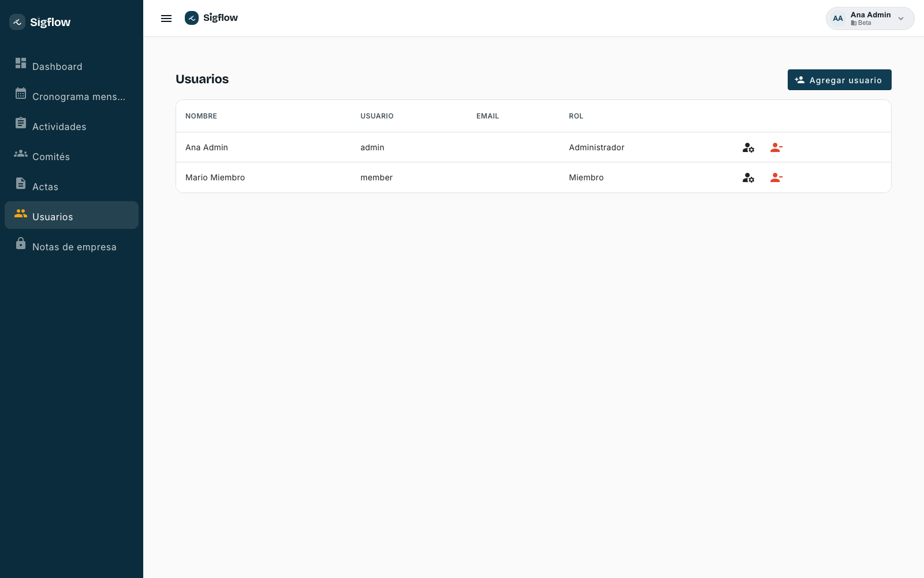This screenshot has width=924, height=578.
Task: Remove user icon for Ana Admin
Action: 776,147
